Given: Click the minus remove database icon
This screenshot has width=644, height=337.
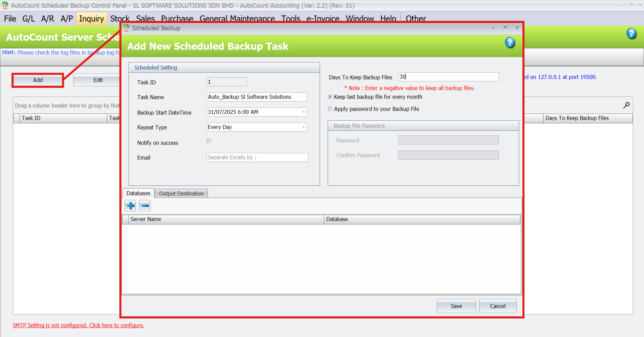Looking at the screenshot, I should (145, 205).
